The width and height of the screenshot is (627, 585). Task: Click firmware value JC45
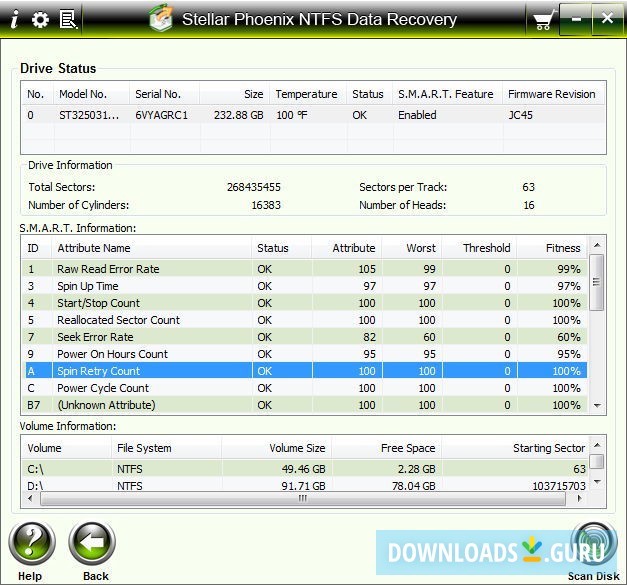(521, 115)
